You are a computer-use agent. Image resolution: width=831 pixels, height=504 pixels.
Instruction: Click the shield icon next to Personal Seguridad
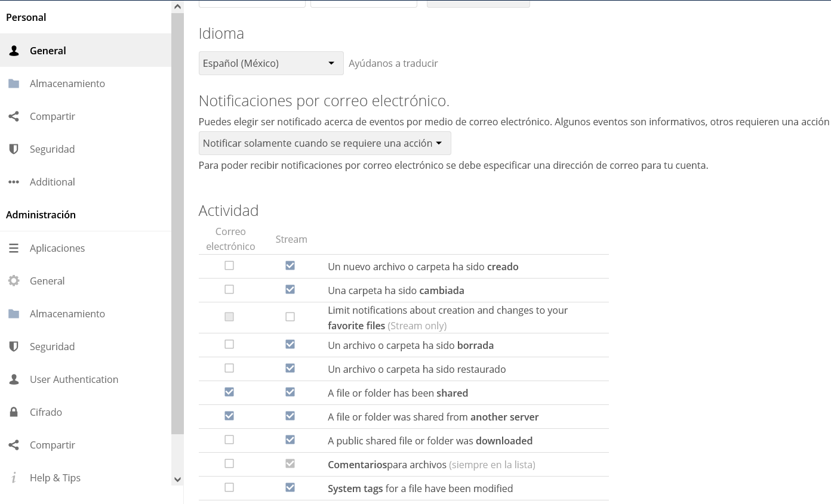coord(14,149)
